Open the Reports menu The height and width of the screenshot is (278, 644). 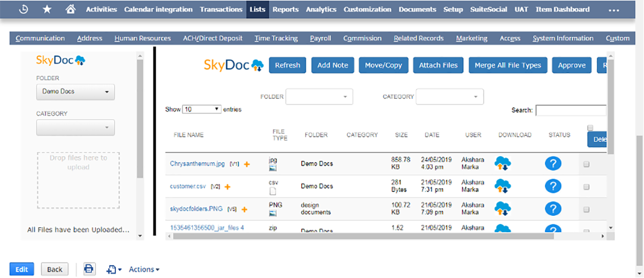285,9
